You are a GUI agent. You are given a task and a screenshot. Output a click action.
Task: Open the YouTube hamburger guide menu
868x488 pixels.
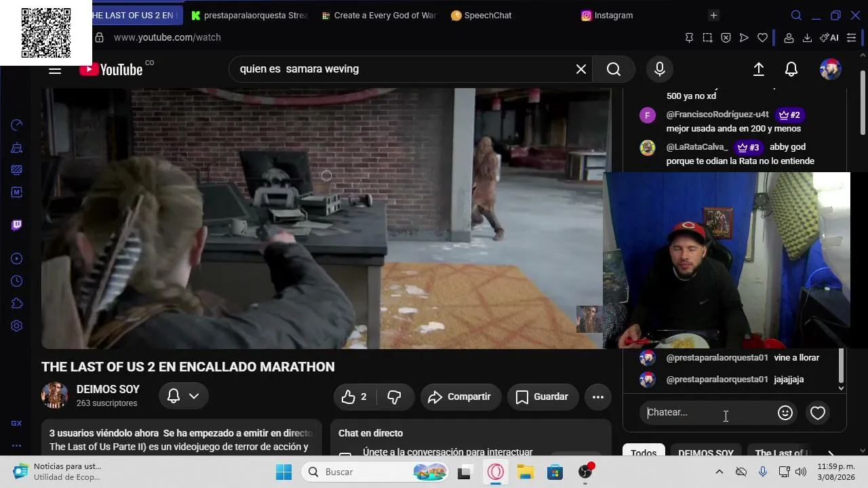point(55,69)
